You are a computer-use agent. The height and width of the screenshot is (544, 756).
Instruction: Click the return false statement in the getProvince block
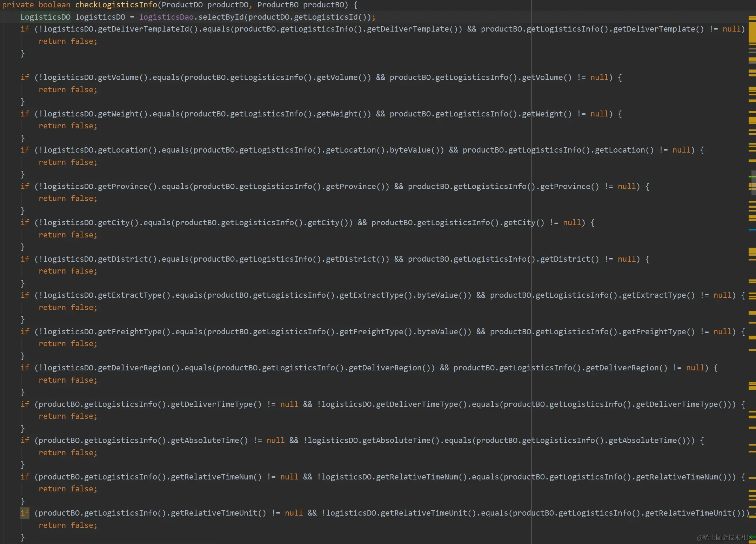(x=68, y=198)
